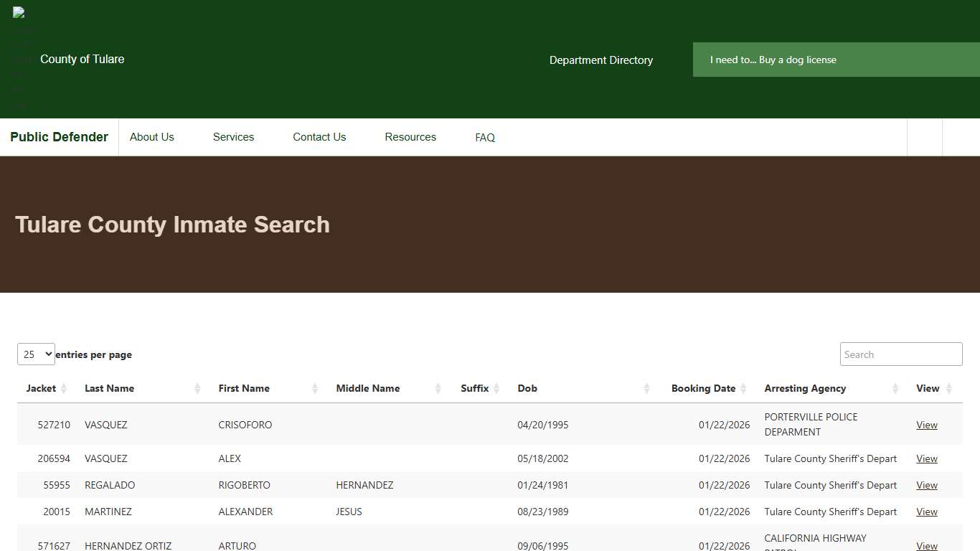Image resolution: width=980 pixels, height=551 pixels.
Task: Open the Resources menu item
Action: click(410, 137)
